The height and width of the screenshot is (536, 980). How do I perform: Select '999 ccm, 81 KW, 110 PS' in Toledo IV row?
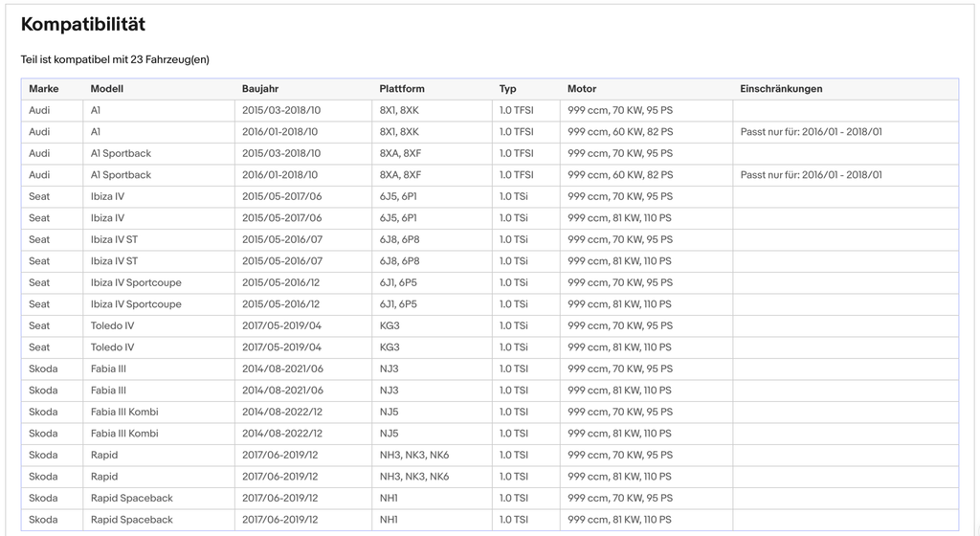(x=619, y=347)
